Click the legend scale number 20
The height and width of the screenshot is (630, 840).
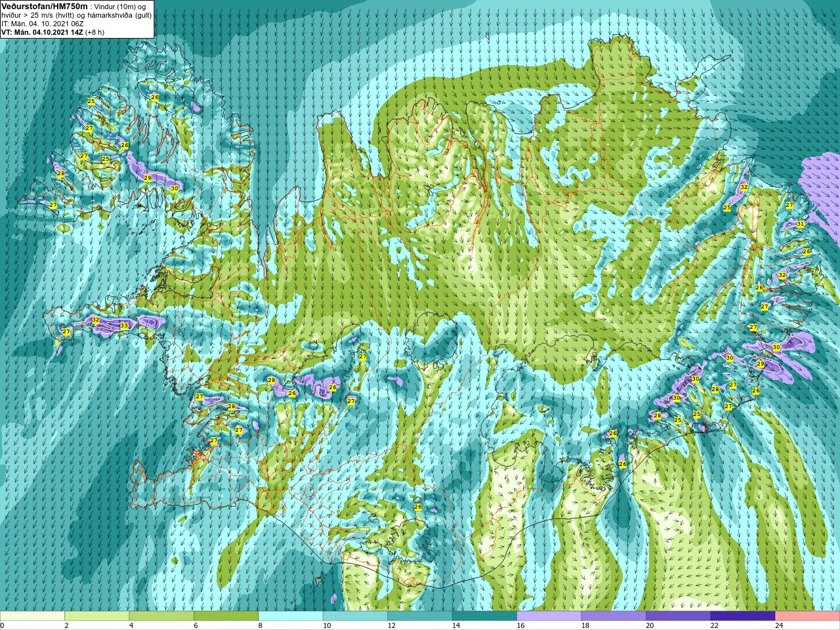coord(650,625)
